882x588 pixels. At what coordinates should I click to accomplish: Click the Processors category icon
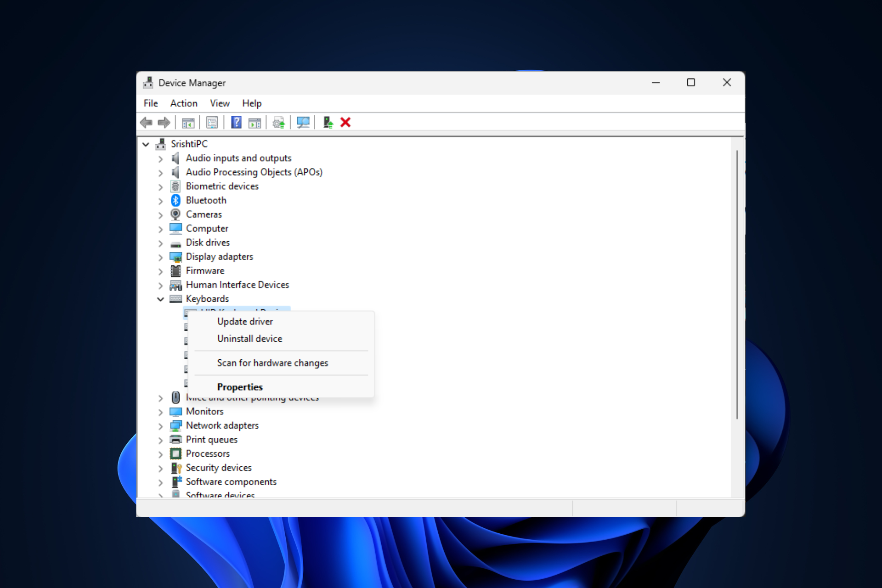pos(175,454)
